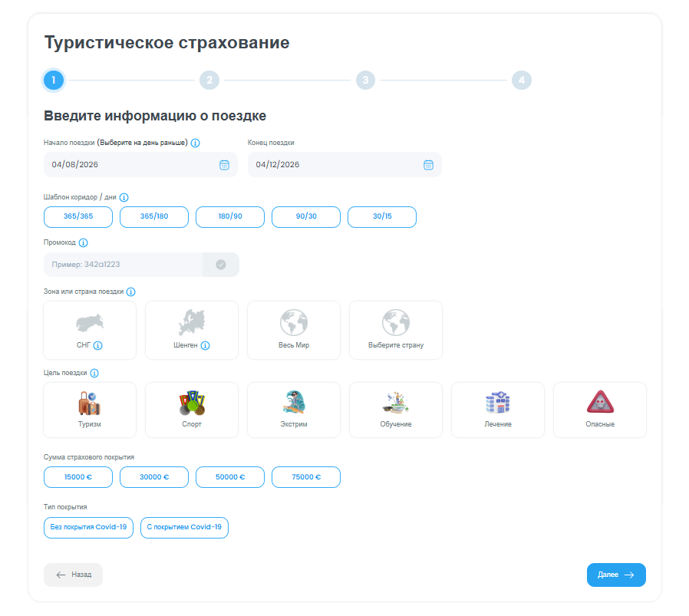Select Весь Мир travel zone
Image resolution: width=689 pixels, height=616 pixels.
[293, 330]
